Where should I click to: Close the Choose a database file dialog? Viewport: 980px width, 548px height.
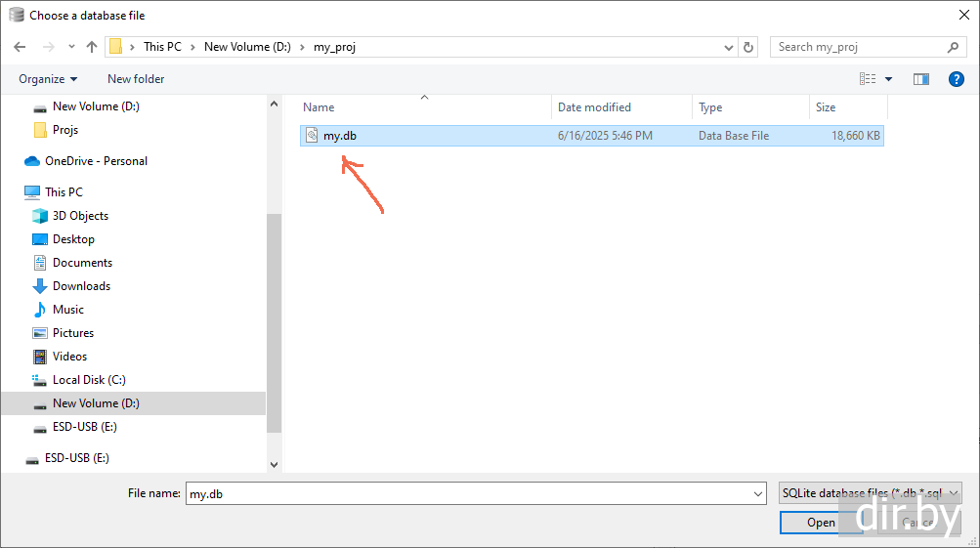tap(964, 15)
